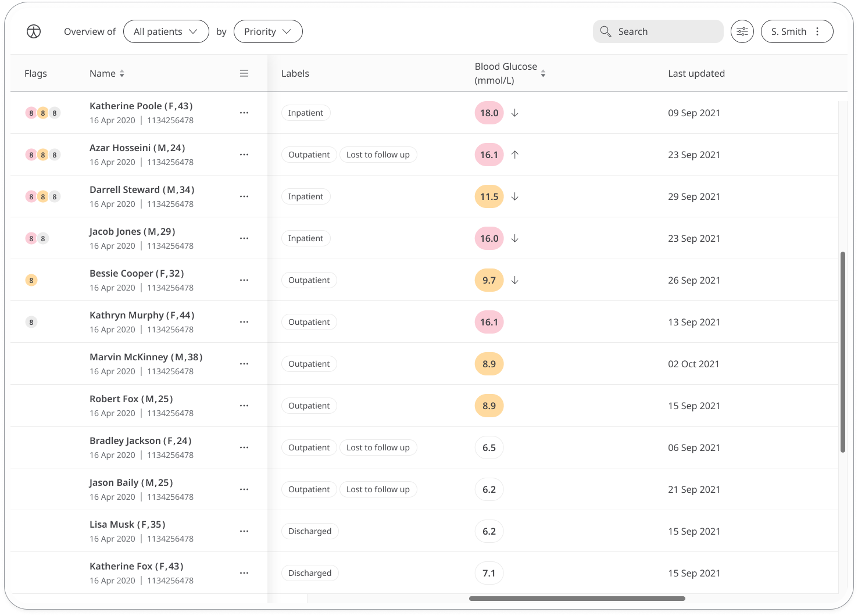Click the 18.0 glucose value badge

point(489,113)
